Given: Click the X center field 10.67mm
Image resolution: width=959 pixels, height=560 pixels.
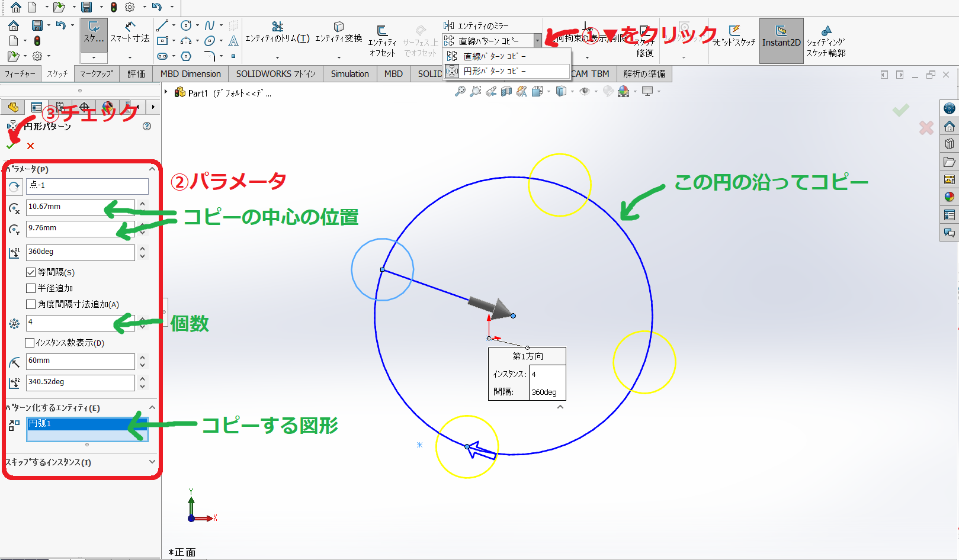Looking at the screenshot, I should coord(81,207).
